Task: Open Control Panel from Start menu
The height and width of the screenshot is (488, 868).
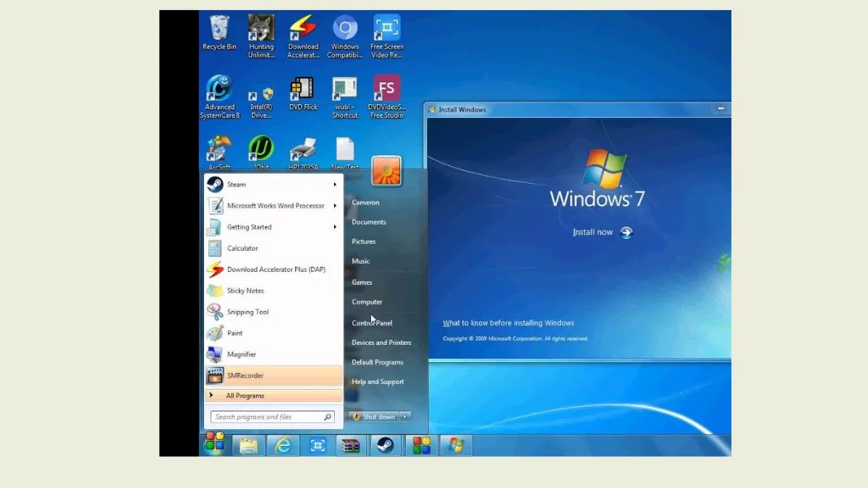Action: point(372,323)
